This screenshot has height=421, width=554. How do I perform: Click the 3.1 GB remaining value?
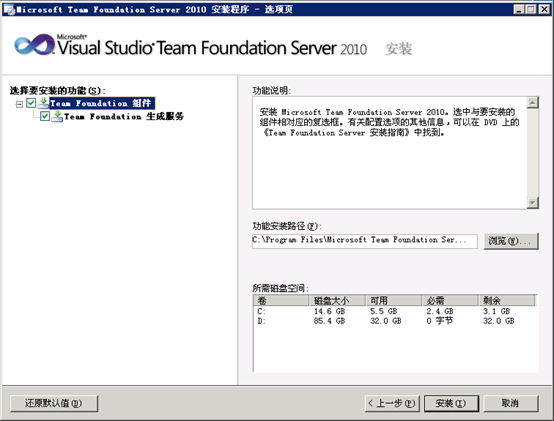496,312
